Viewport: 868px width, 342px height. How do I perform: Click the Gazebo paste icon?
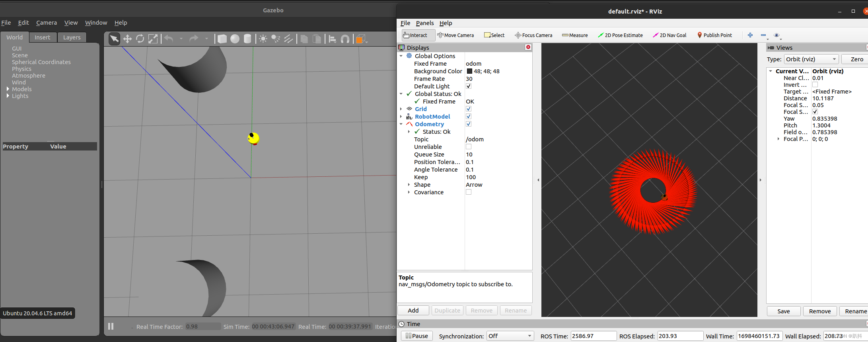[317, 39]
